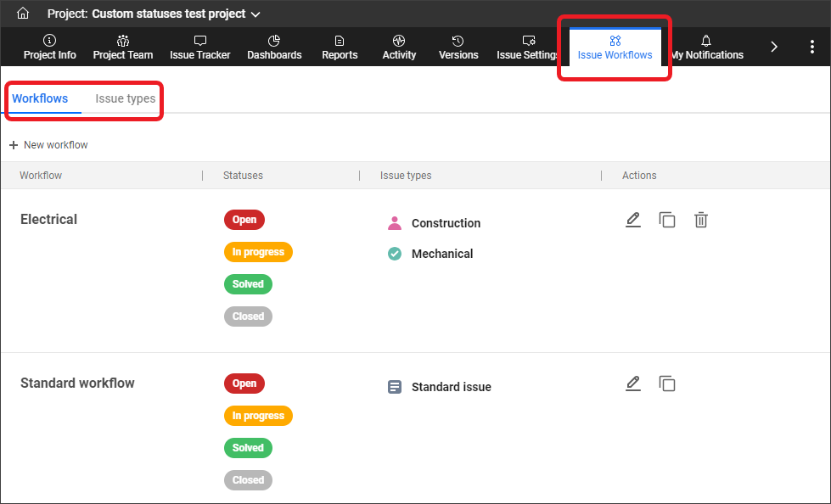Open the Project Team tab
The image size is (831, 504).
(x=123, y=48)
